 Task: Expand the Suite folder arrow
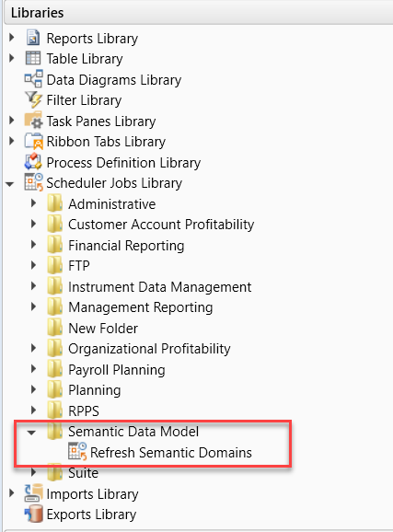click(x=33, y=472)
